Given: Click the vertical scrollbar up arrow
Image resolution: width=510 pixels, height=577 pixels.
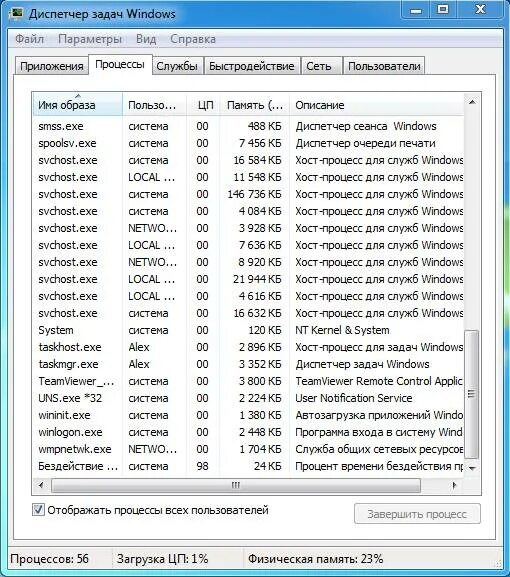Looking at the screenshot, I should coord(472,102).
